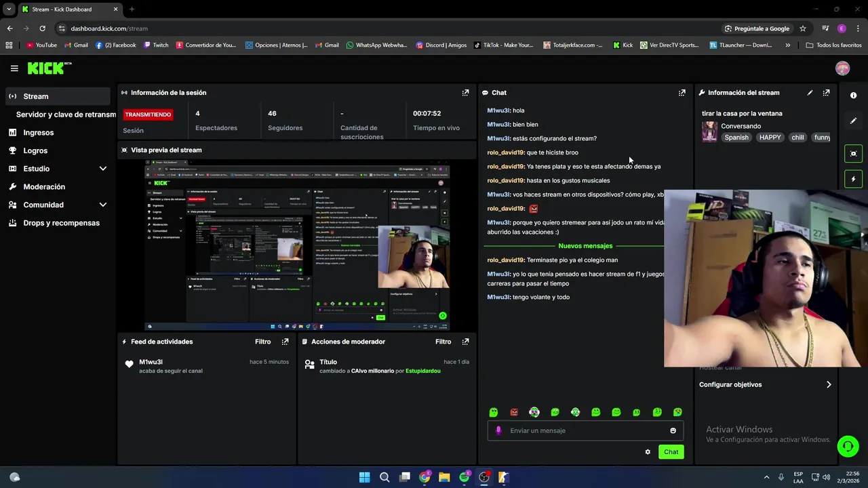Insert the red angry emote

click(514, 412)
